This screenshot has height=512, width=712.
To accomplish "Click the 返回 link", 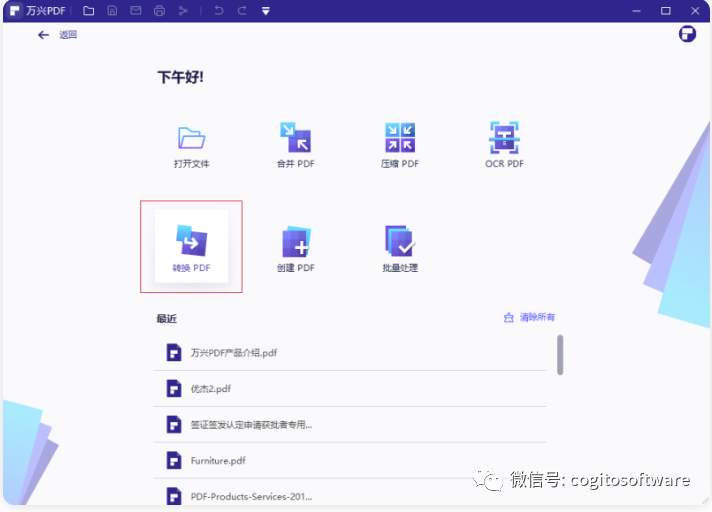I will click(x=68, y=35).
